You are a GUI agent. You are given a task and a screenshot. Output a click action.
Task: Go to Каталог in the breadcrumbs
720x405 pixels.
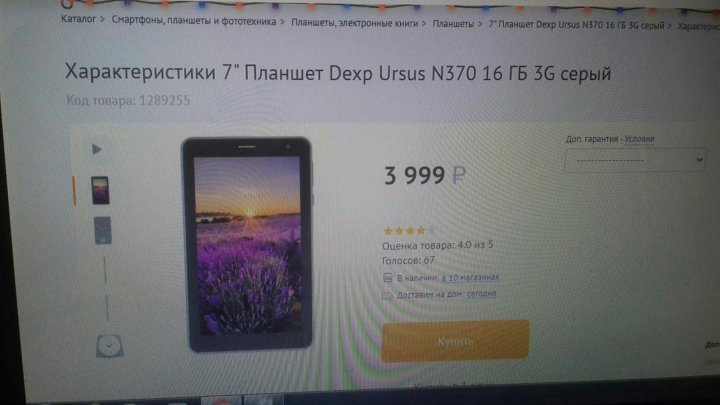coord(79,19)
